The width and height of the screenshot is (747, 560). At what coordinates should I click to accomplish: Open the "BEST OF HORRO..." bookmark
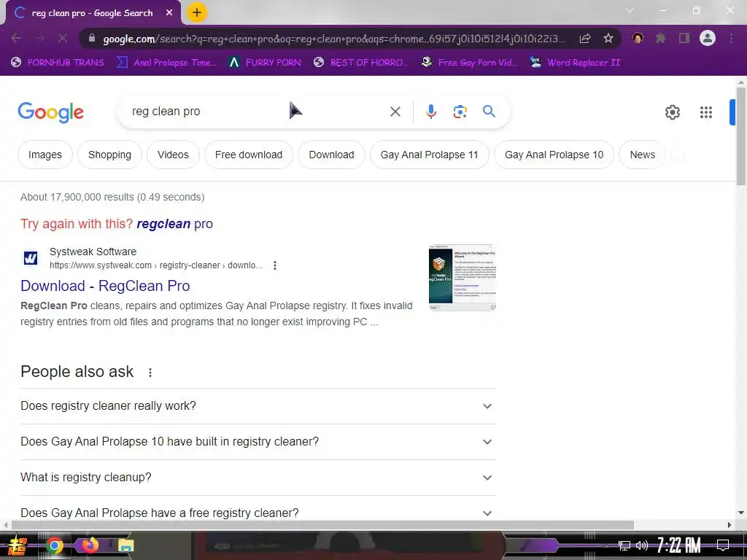click(x=361, y=63)
